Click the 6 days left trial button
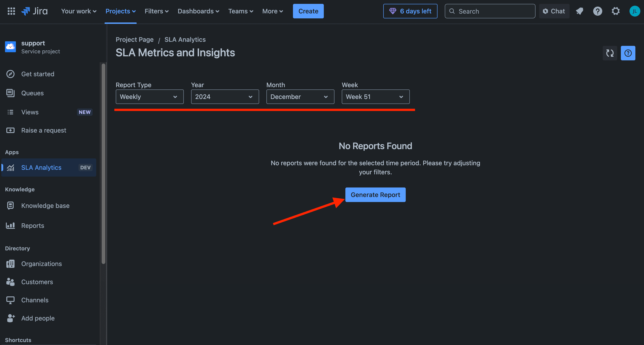 pyautogui.click(x=410, y=11)
